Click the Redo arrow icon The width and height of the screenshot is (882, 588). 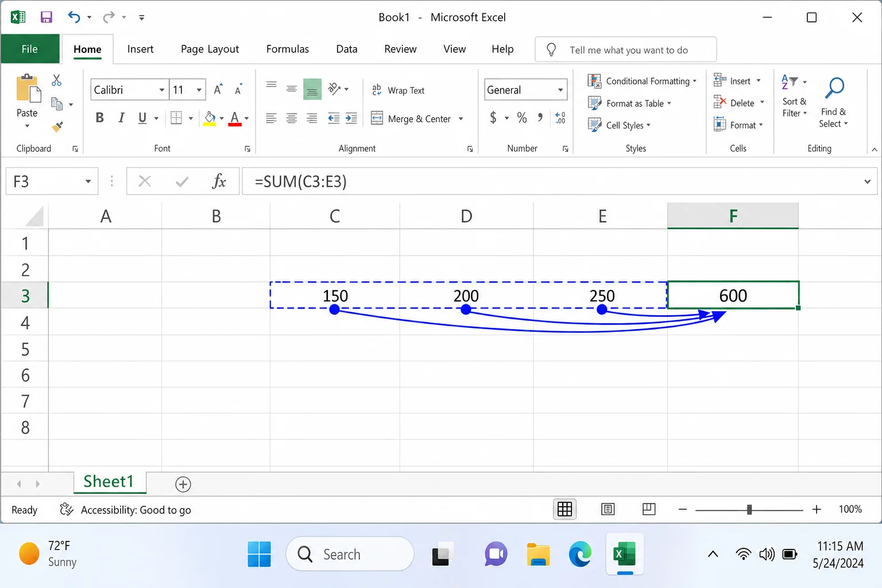109,17
